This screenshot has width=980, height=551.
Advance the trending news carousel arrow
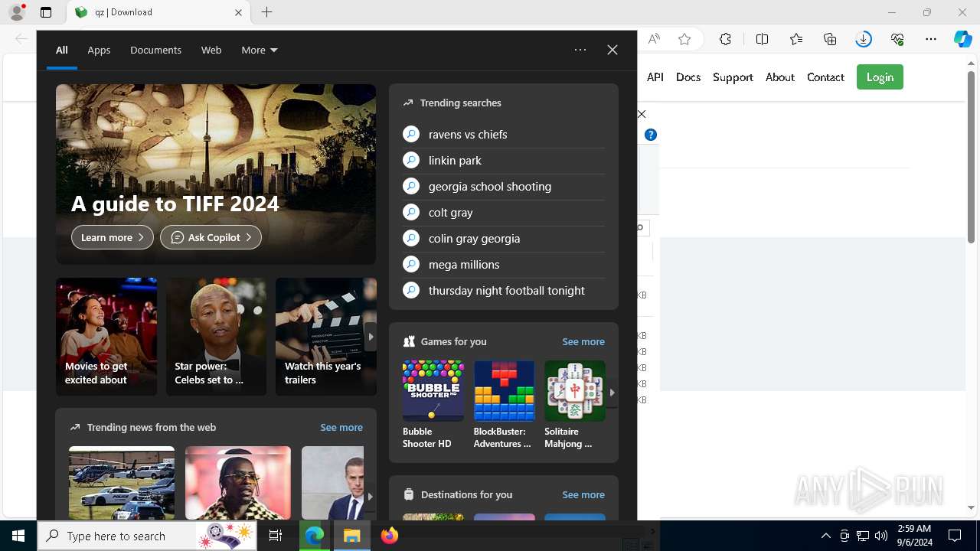point(371,497)
